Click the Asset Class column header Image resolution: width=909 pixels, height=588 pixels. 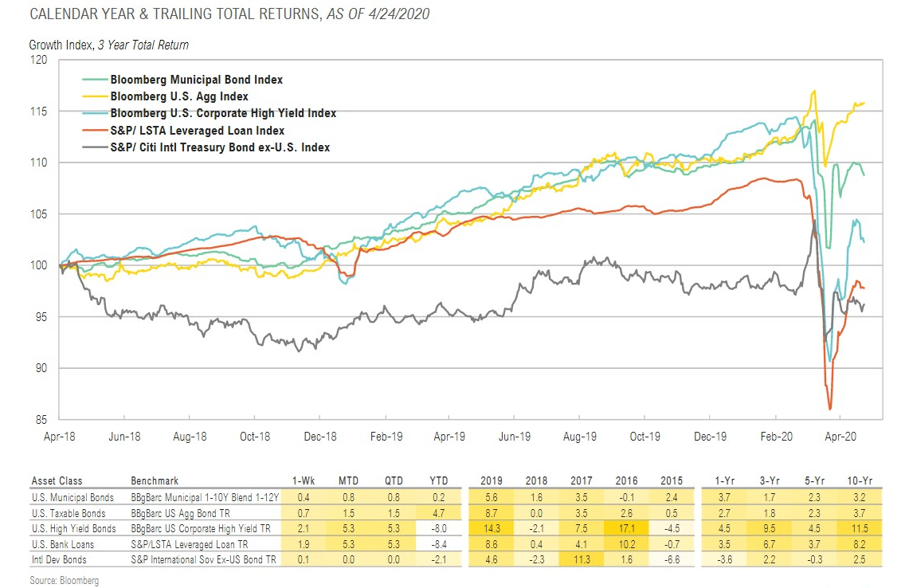pyautogui.click(x=57, y=480)
